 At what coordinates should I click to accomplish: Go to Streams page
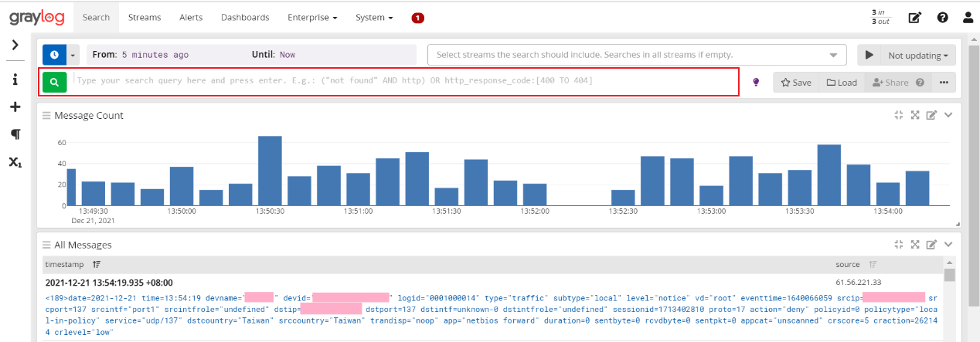pyautogui.click(x=145, y=17)
